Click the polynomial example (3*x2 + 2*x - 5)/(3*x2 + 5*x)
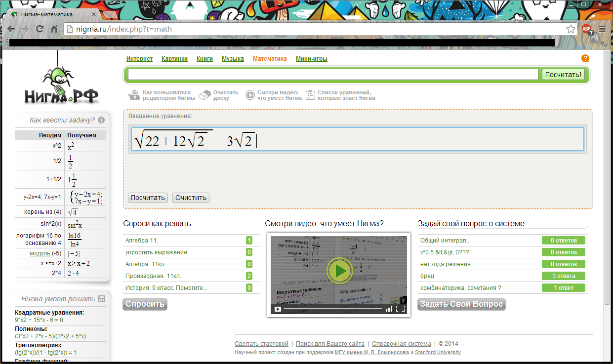The width and height of the screenshot is (613, 364). (50, 336)
